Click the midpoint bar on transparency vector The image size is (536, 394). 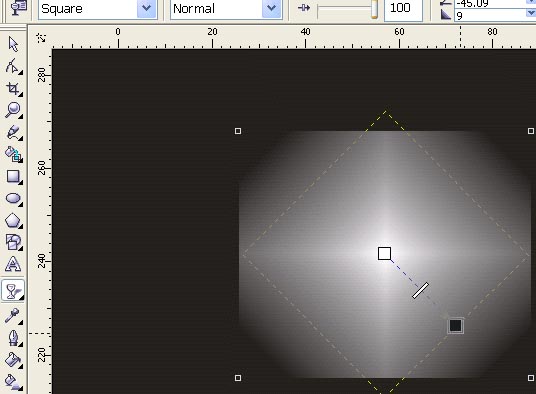(420, 290)
